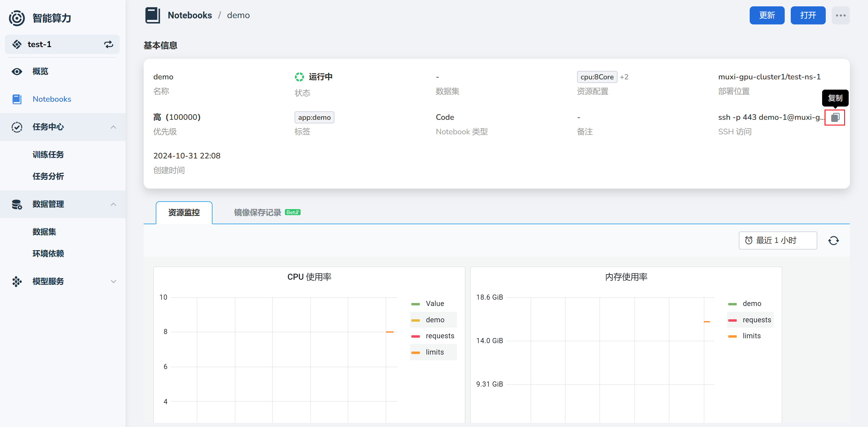Expand the 模型服务 section

click(x=113, y=282)
